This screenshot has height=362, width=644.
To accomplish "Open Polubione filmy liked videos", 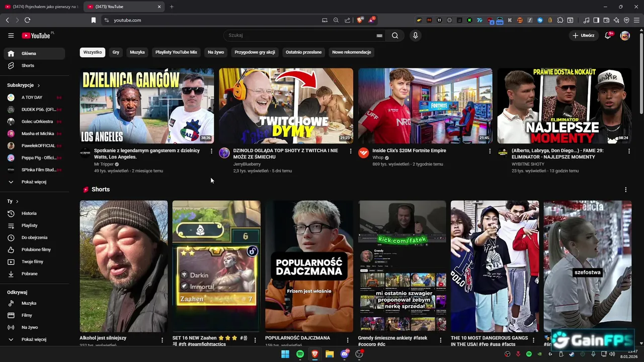I will 34,249.
